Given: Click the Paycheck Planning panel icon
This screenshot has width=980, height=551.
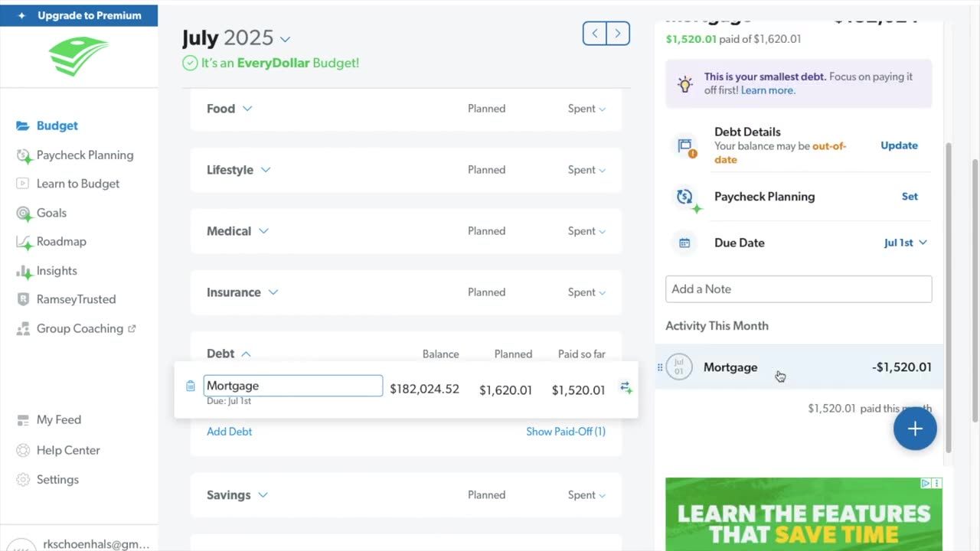Looking at the screenshot, I should [x=686, y=198].
